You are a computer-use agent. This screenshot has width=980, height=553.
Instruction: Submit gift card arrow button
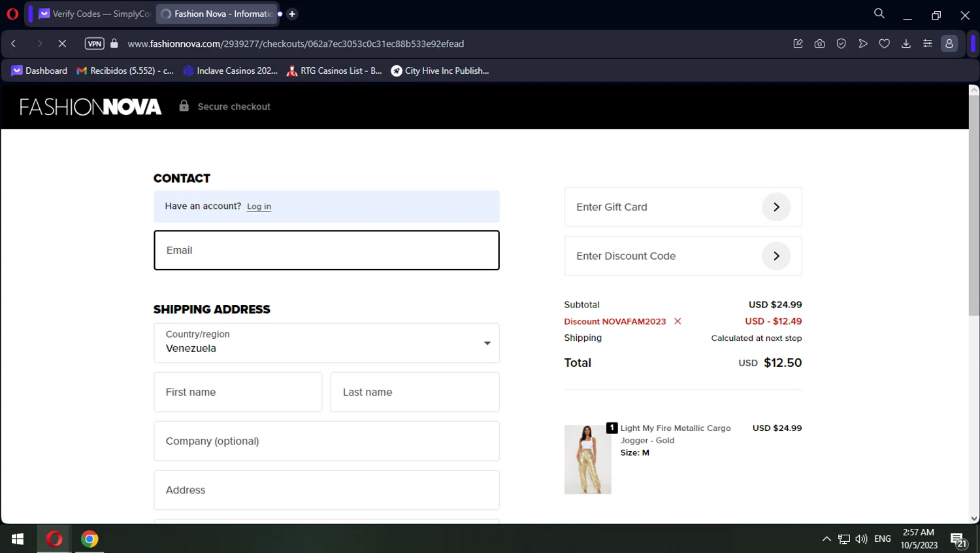coord(776,207)
